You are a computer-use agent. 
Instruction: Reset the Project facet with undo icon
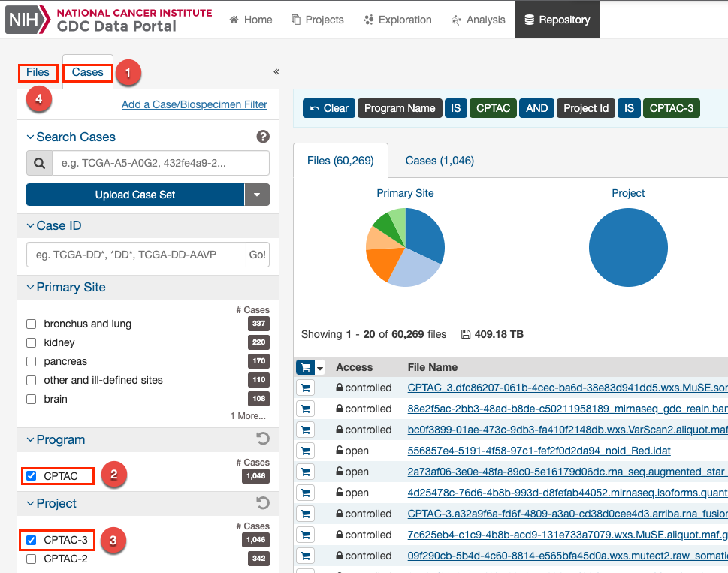[x=263, y=503]
